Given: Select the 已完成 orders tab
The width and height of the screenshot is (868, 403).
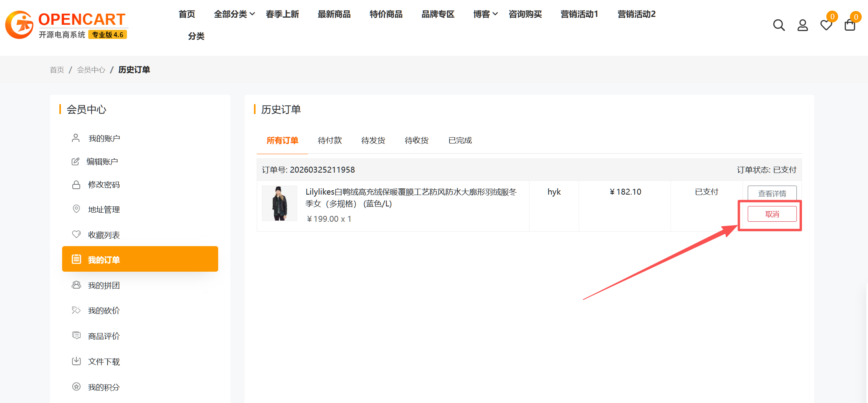Looking at the screenshot, I should pos(460,140).
